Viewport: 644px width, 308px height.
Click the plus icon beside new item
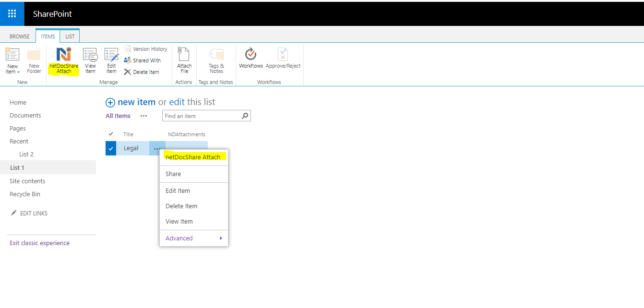click(x=110, y=102)
